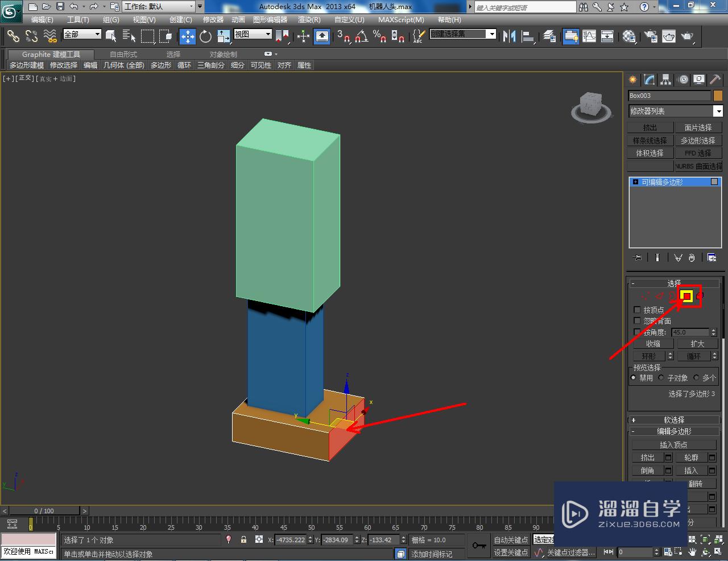Open the Rendered Frame Window
The height and width of the screenshot is (561, 728).
click(669, 36)
